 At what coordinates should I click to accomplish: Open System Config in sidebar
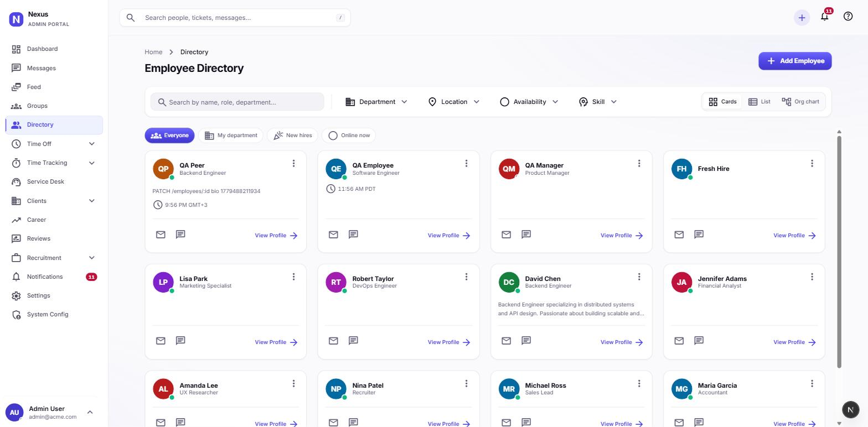point(54,314)
